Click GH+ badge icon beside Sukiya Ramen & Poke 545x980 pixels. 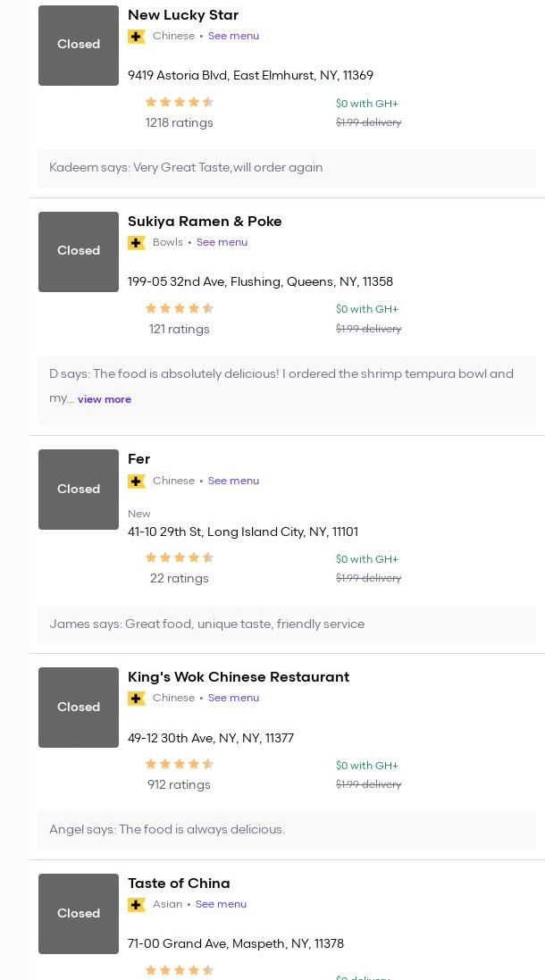coord(137,243)
